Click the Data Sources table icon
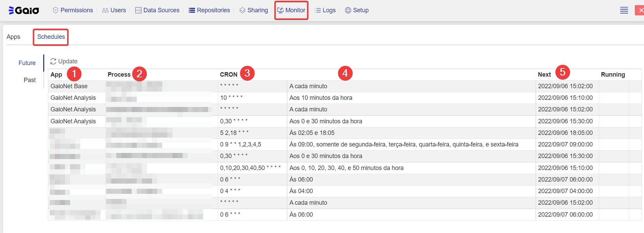The image size is (644, 233). (138, 10)
